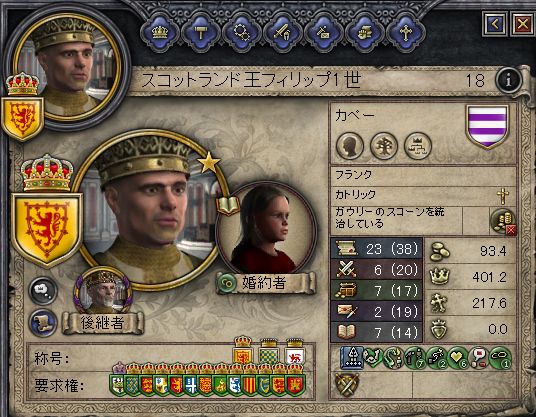Click the crossed swords shield at bottom right
The height and width of the screenshot is (417, 536).
coord(347,384)
